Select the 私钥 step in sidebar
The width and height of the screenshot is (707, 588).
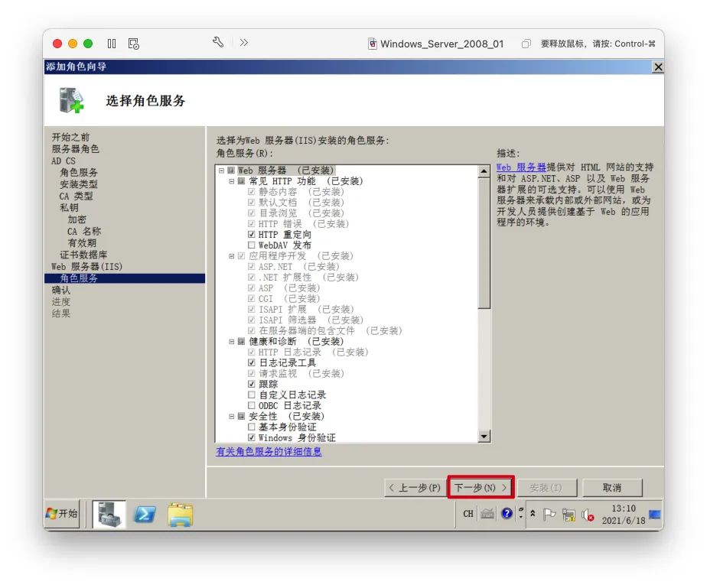tap(69, 208)
